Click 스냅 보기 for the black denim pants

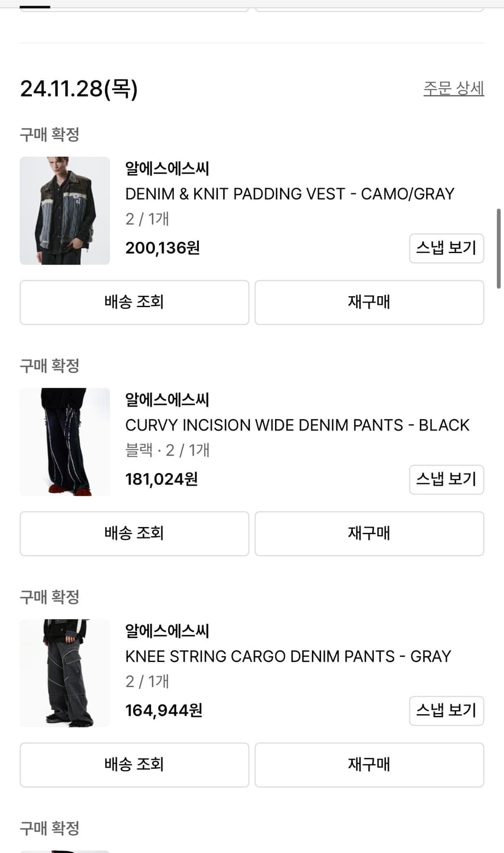[x=446, y=479]
